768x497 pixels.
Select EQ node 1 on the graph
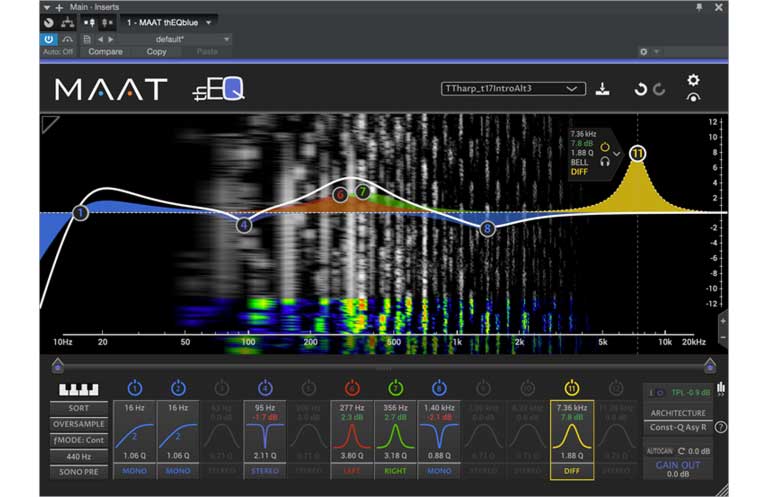[80, 213]
